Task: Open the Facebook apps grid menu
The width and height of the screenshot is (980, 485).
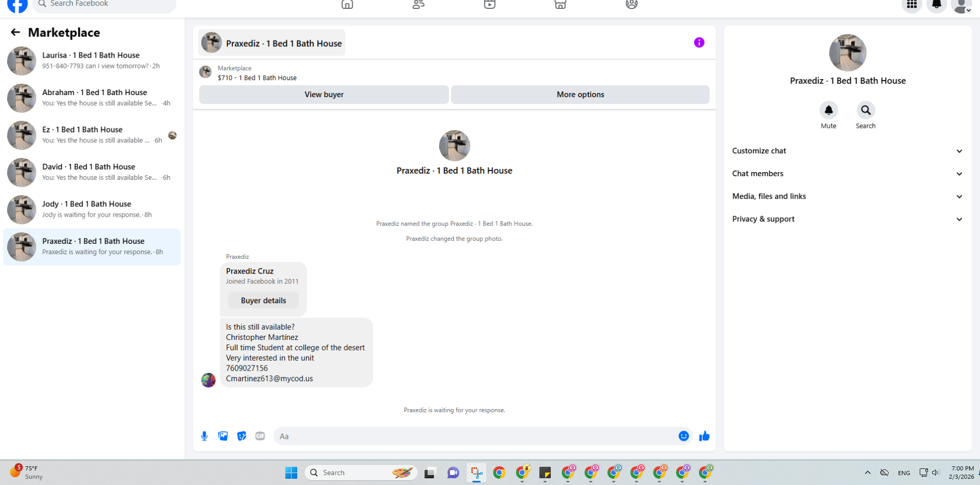Action: [x=911, y=5]
